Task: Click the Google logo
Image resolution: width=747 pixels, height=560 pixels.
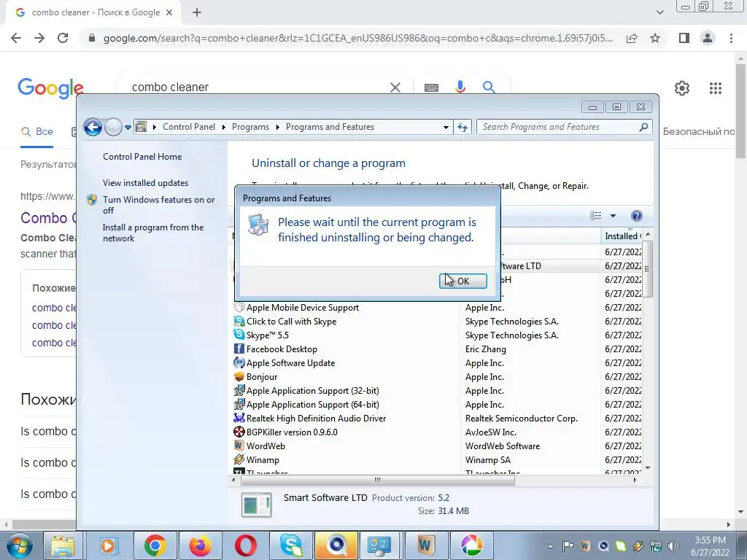Action: (x=50, y=88)
